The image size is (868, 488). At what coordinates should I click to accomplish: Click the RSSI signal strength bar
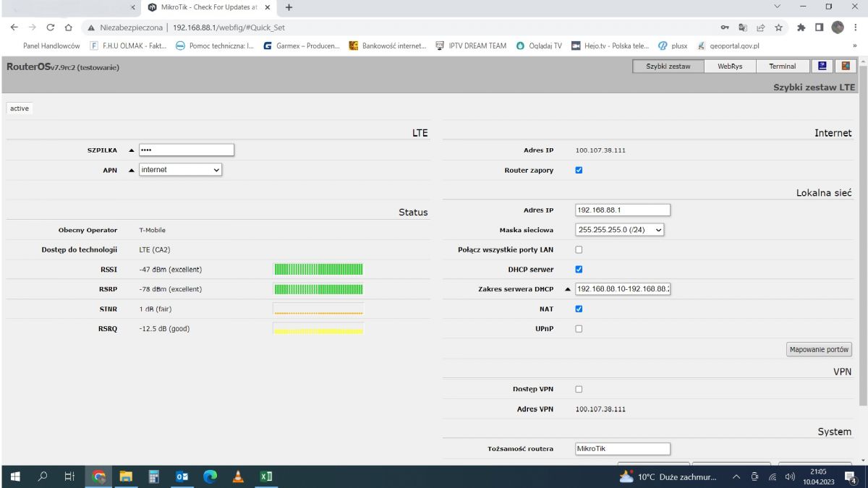[x=318, y=269]
